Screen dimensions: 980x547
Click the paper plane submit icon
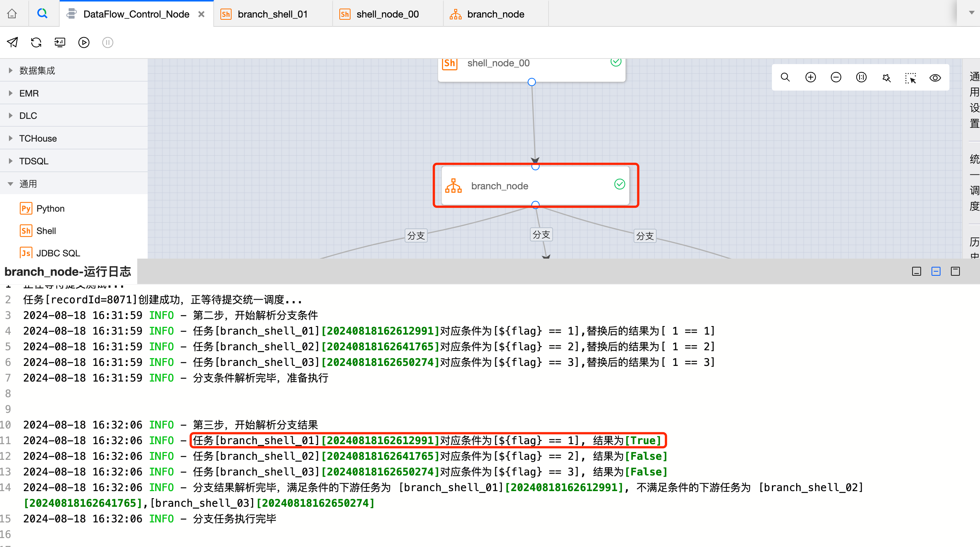point(13,42)
